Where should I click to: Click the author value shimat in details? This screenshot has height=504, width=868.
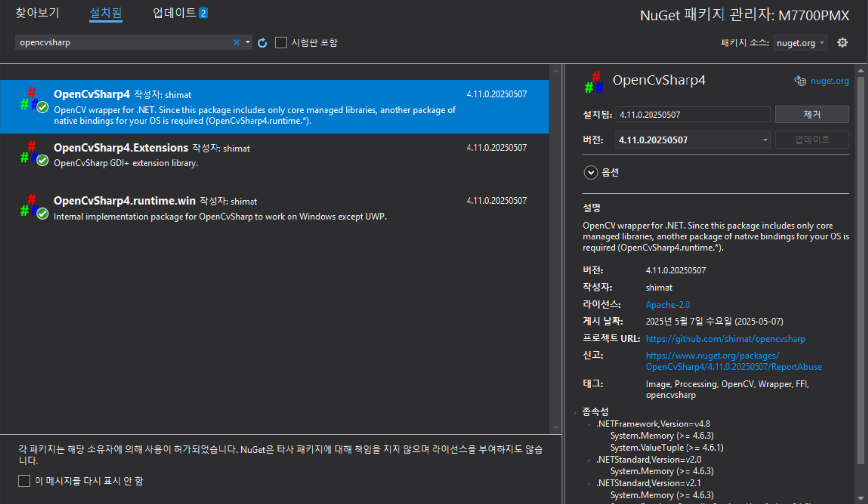(659, 287)
